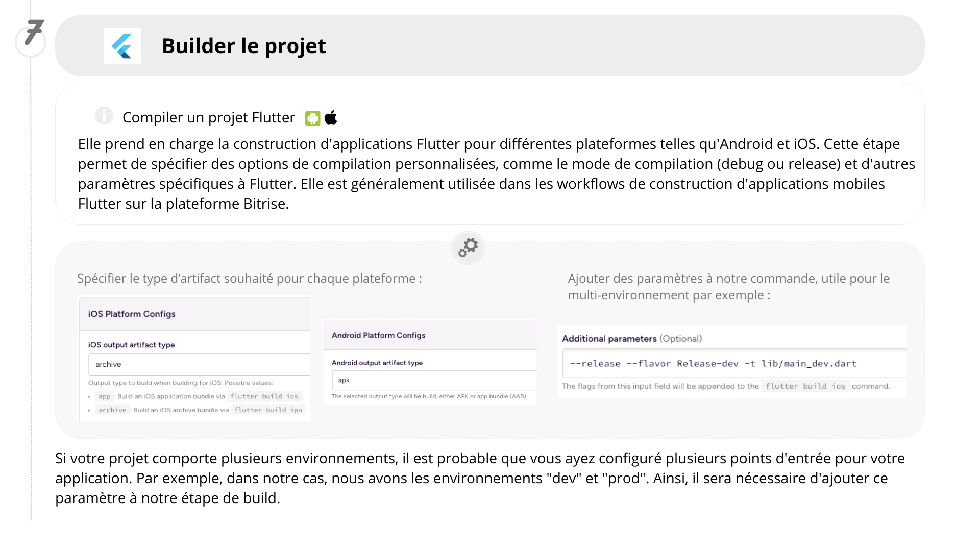Click the "flutter build ipa" code snippet
Viewport: 980px width, 551px height.
[x=268, y=410]
